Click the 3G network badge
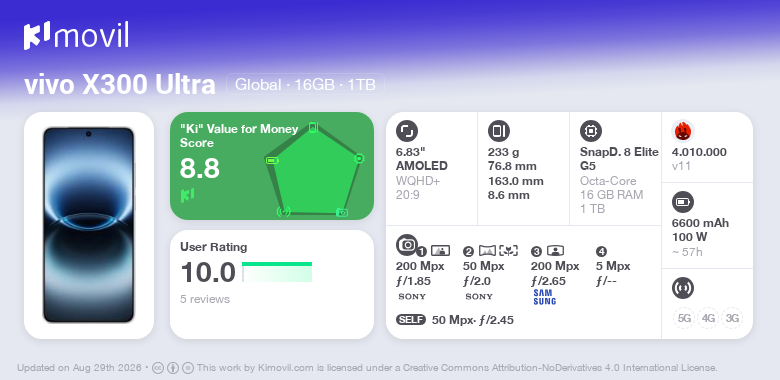This screenshot has height=380, width=780. pyautogui.click(x=732, y=318)
